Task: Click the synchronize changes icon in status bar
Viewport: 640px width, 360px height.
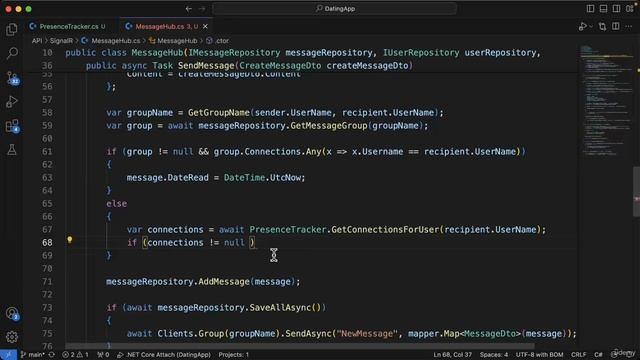Action: 52,355
